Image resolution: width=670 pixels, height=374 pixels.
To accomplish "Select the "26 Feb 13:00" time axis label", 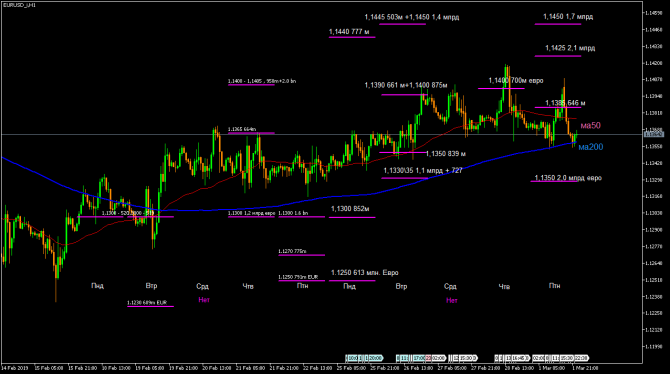I will (418, 368).
